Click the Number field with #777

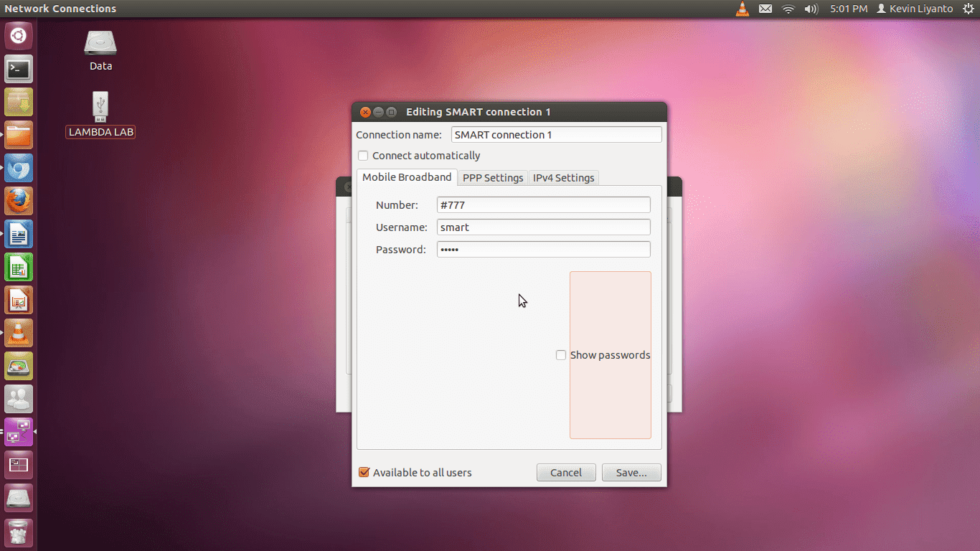pos(544,205)
